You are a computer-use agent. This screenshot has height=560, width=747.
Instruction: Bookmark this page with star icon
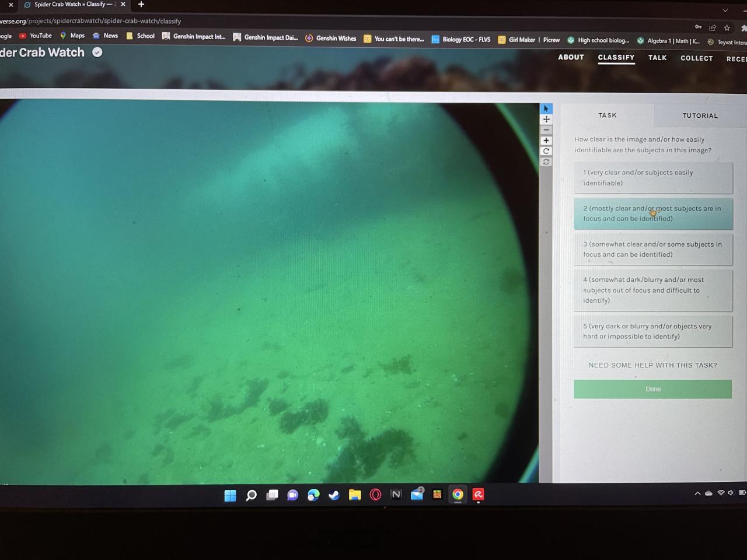click(727, 27)
